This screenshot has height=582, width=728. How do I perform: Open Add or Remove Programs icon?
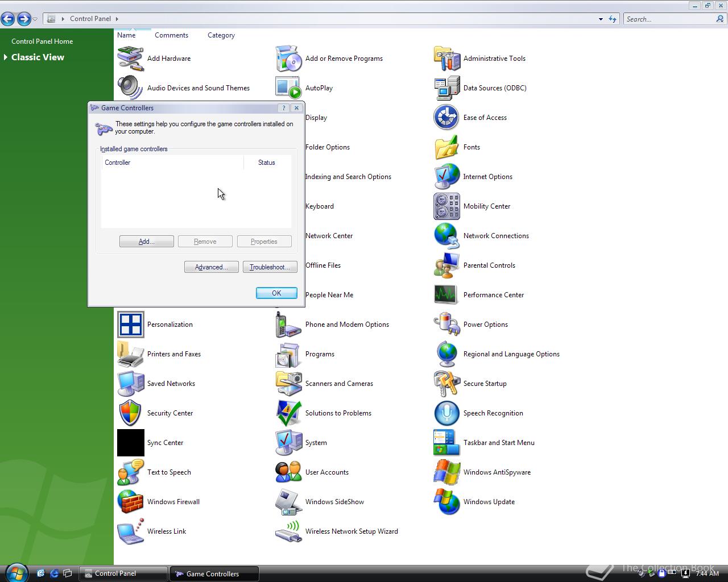click(288, 59)
